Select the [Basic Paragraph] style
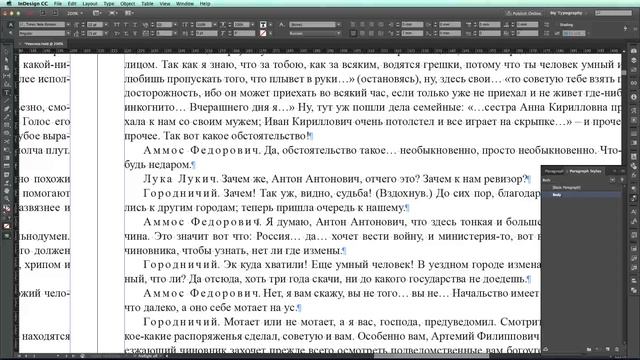 [582, 187]
